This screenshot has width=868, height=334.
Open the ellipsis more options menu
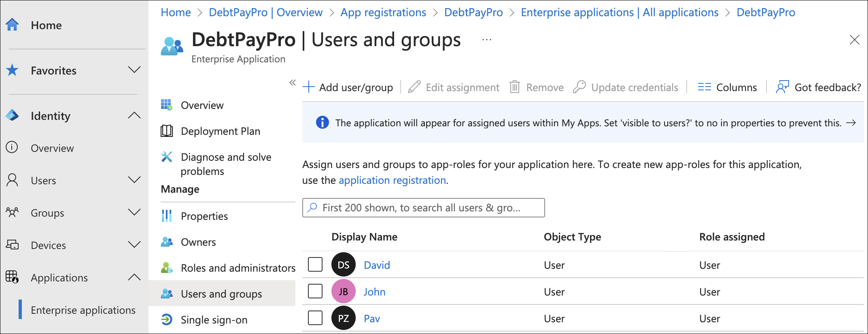(x=487, y=40)
